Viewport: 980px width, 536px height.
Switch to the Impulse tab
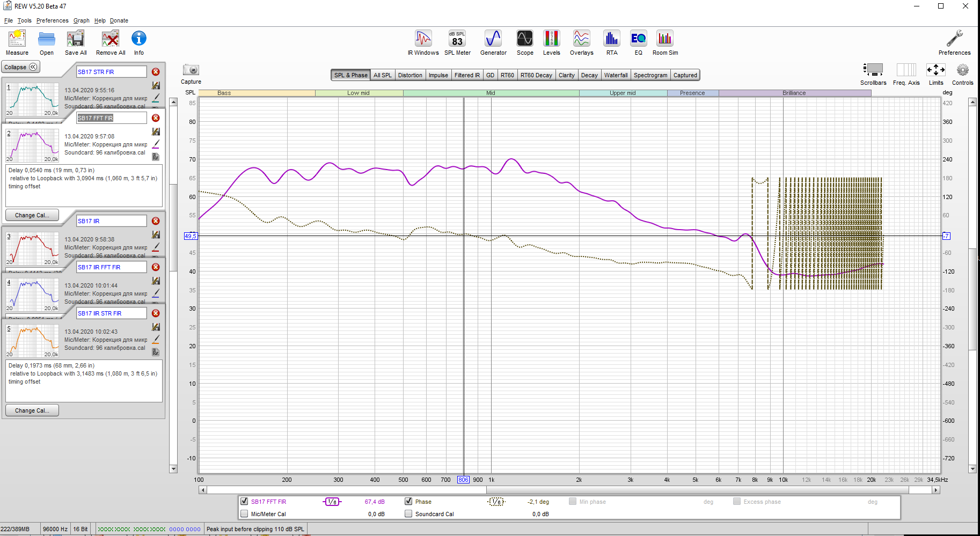tap(438, 75)
